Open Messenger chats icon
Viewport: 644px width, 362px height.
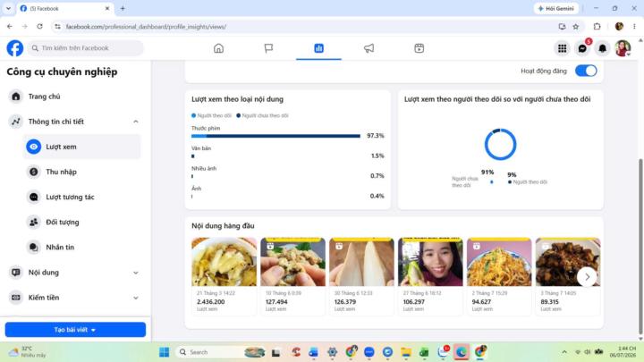[582, 48]
